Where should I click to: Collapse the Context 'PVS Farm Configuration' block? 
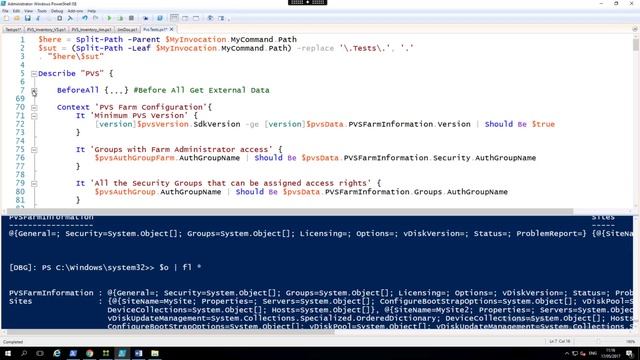click(x=34, y=107)
